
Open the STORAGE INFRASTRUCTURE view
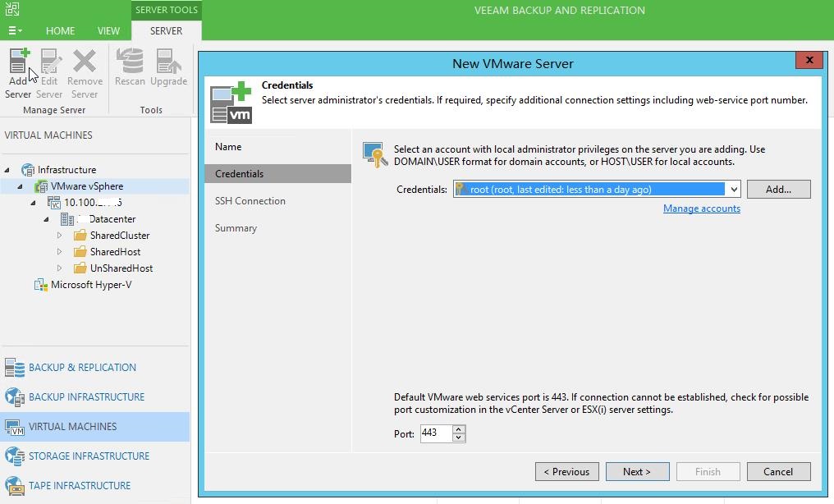pyautogui.click(x=94, y=456)
